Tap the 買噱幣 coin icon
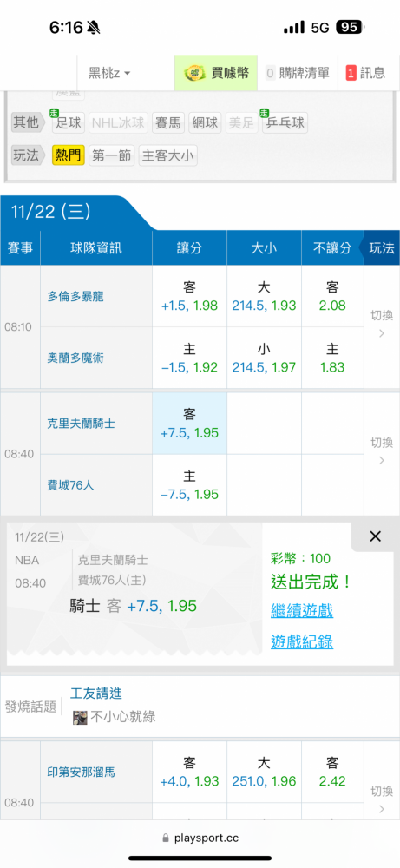The height and width of the screenshot is (868, 400). pyautogui.click(x=194, y=73)
